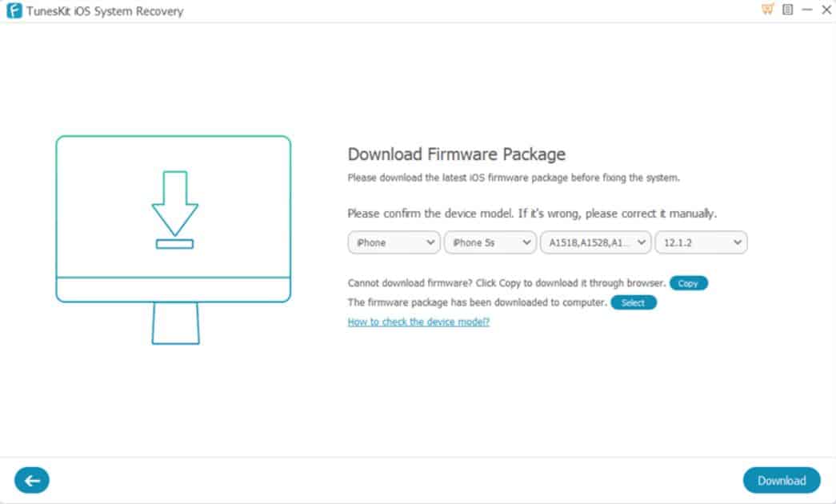Click the 'Download Firmware Package' heading
Screen dimensions: 836x504
click(x=456, y=154)
